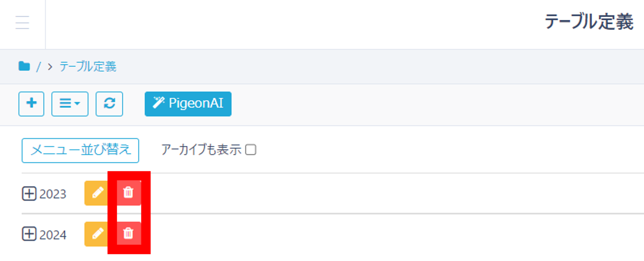
Task: Open the sidebar via the hamburger icon
Action: point(22,22)
